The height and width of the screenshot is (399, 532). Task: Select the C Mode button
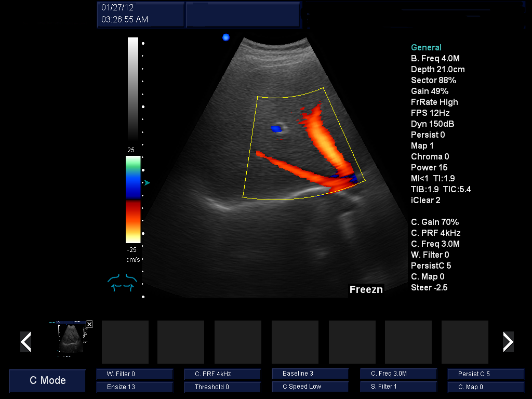pyautogui.click(x=47, y=380)
